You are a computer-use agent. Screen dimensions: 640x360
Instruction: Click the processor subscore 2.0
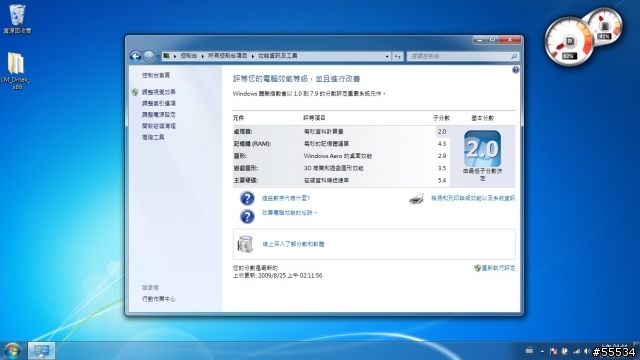(x=442, y=131)
